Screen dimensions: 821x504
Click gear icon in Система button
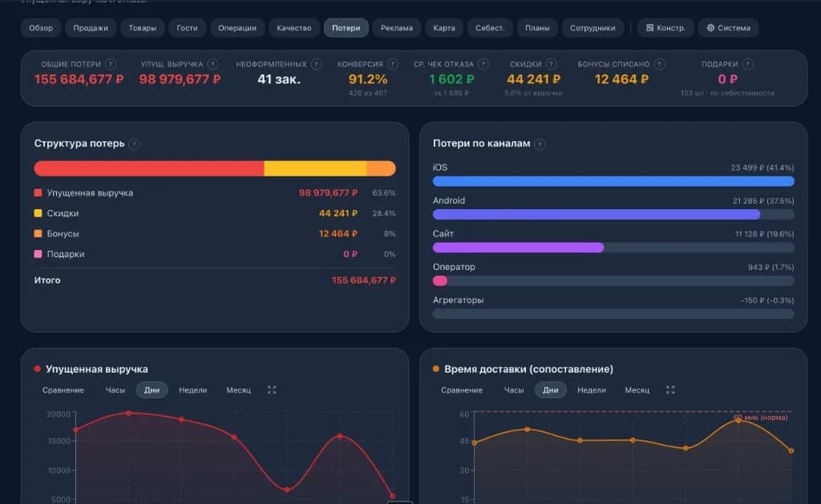[710, 28]
